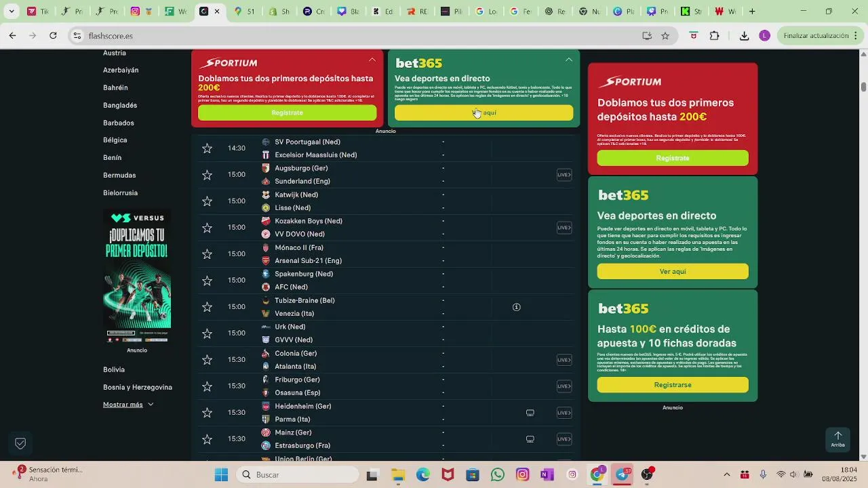Click install app icon in address bar
The width and height of the screenshot is (868, 488).
point(647,36)
